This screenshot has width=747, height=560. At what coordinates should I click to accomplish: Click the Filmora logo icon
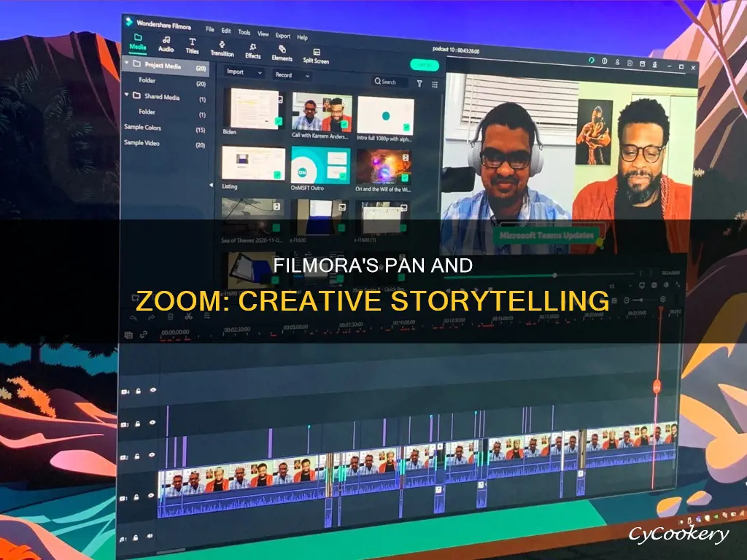128,21
